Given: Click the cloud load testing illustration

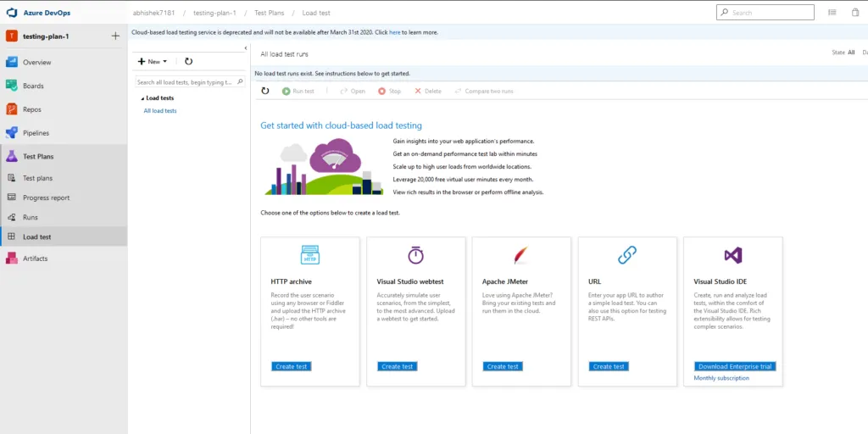Looking at the screenshot, I should coord(324,167).
